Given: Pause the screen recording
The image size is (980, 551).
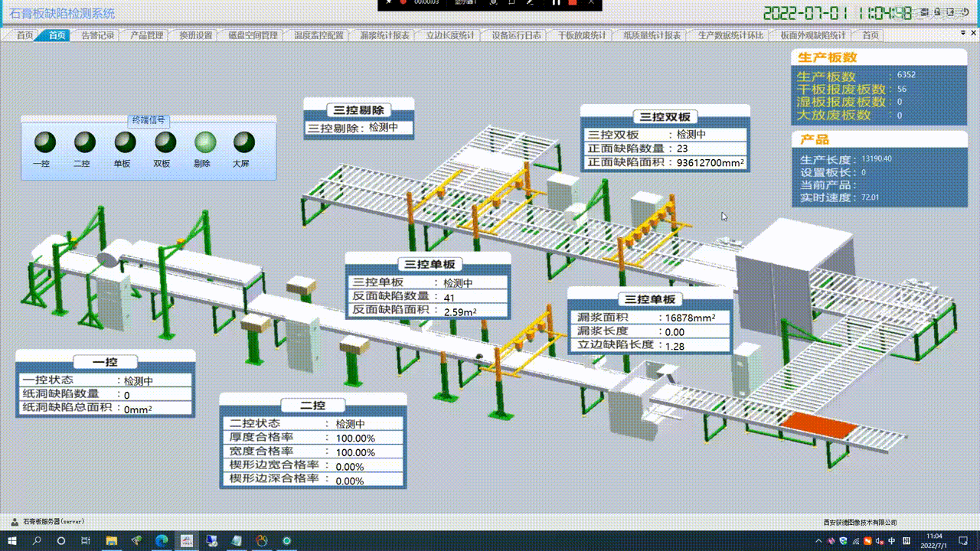Looking at the screenshot, I should (557, 3).
